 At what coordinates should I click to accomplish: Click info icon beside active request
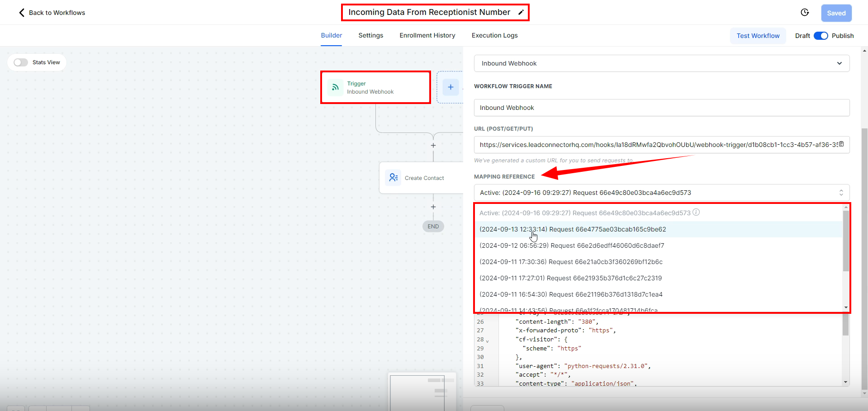[x=696, y=213]
